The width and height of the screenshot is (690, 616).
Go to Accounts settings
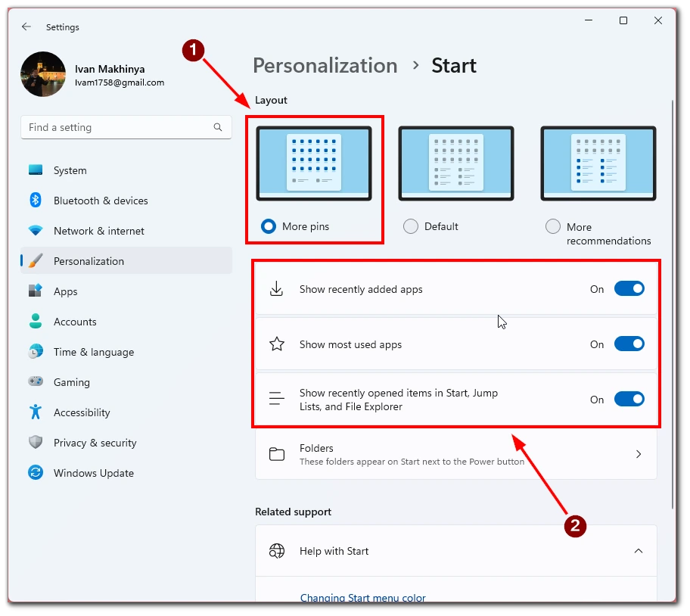point(126,322)
